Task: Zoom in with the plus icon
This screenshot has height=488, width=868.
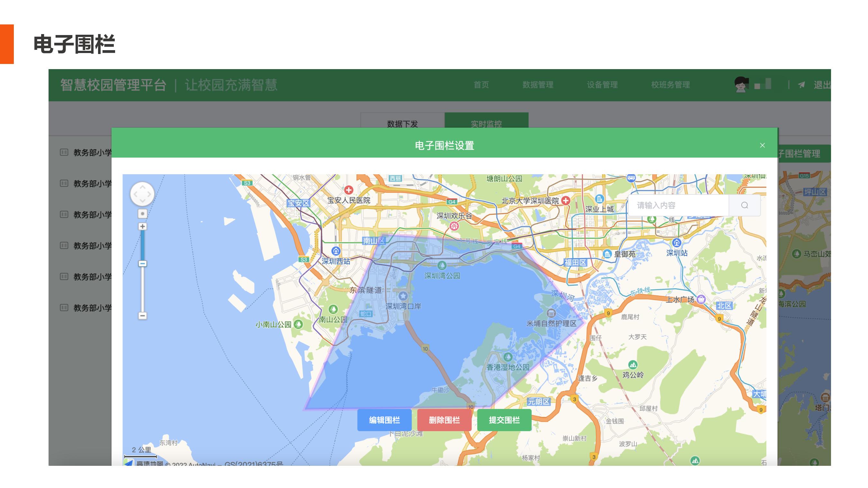Action: coord(142,226)
